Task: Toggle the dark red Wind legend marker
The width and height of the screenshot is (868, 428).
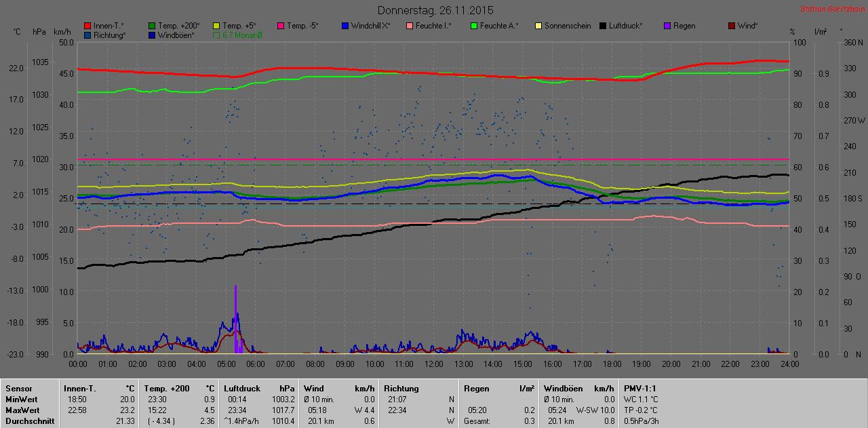Action: (731, 26)
